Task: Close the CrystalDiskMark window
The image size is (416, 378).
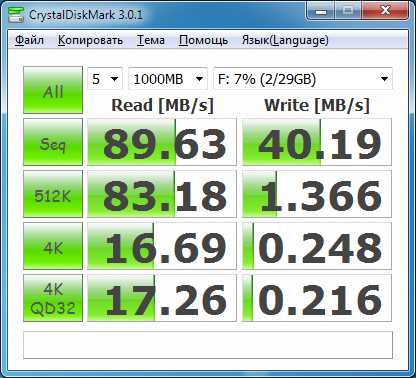Action: (x=385, y=11)
